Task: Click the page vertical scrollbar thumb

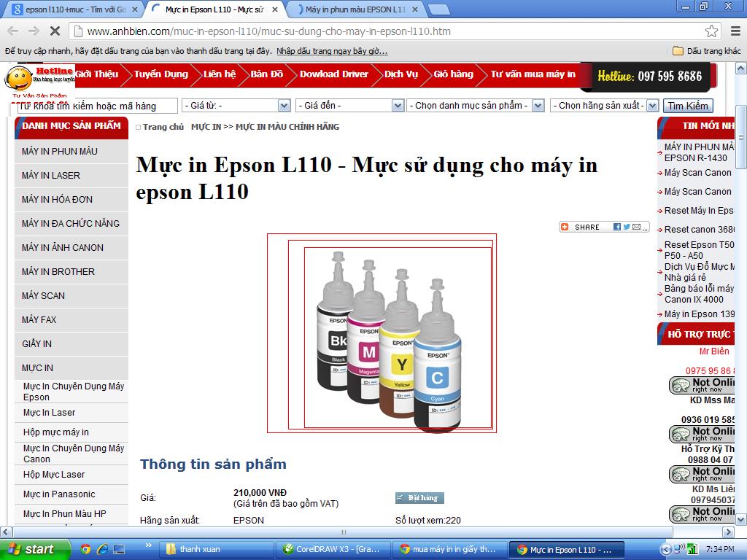Action: coord(741,137)
